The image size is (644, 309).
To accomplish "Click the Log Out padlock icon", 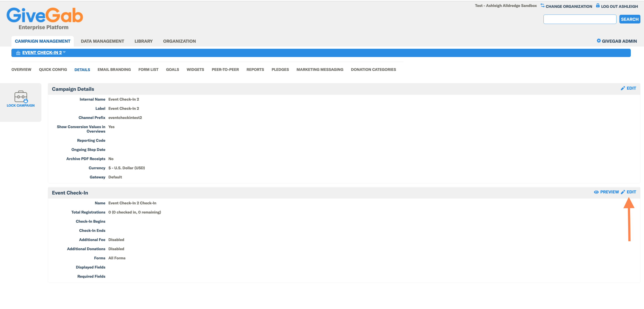I will click(598, 6).
